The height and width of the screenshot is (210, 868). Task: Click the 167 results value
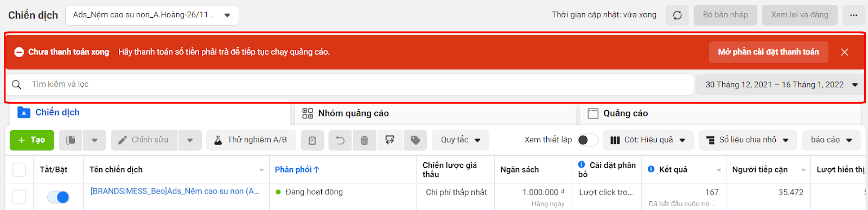[712, 192]
